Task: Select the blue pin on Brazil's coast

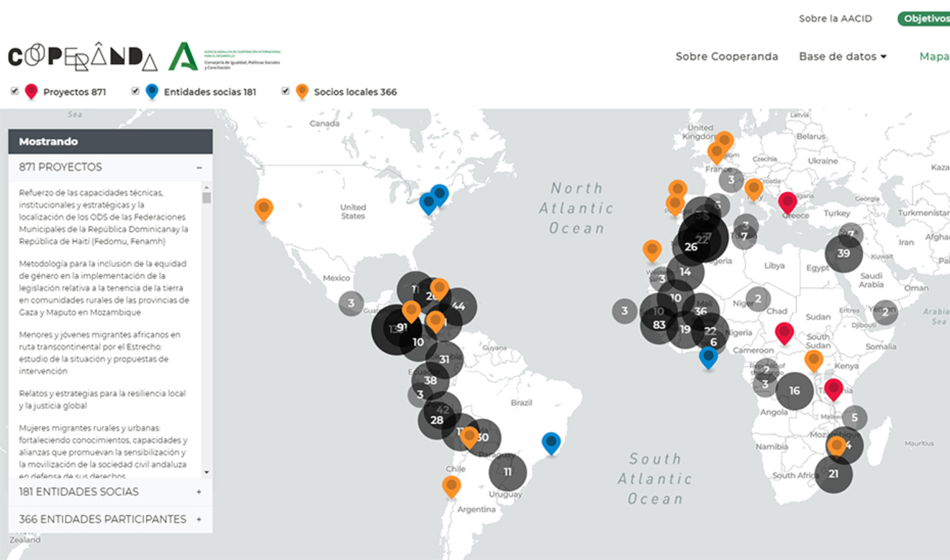Action: (551, 442)
